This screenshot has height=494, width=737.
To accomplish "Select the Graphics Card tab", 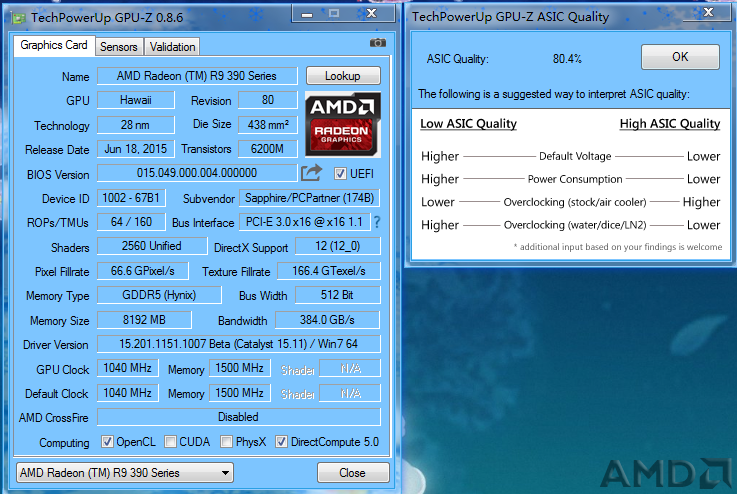I will [x=54, y=46].
